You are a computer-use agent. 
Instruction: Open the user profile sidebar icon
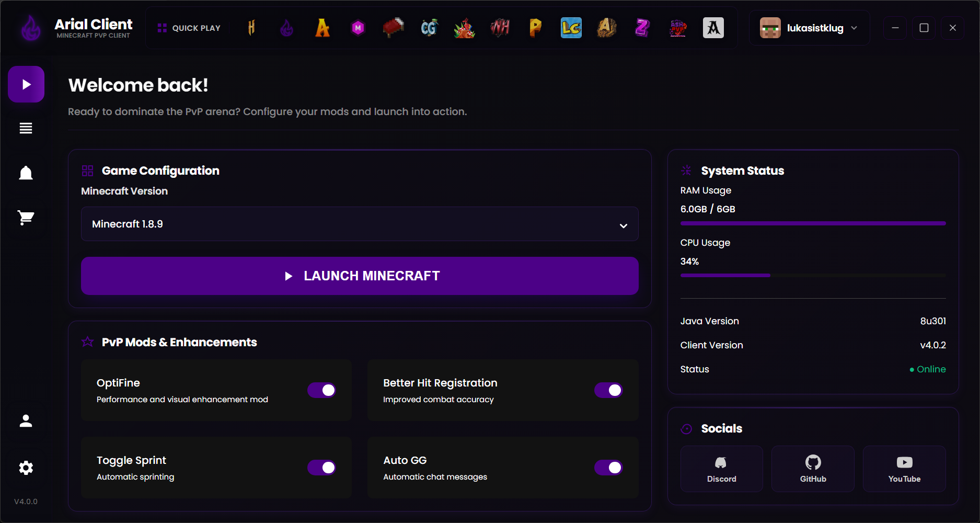coord(26,421)
